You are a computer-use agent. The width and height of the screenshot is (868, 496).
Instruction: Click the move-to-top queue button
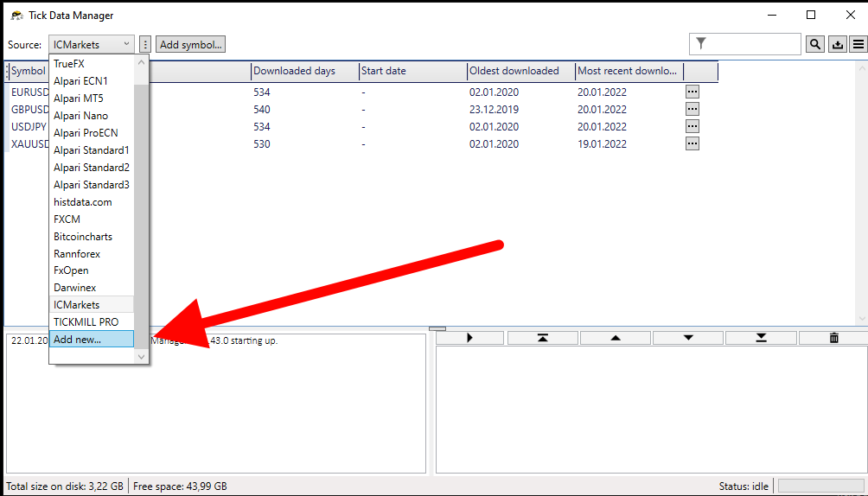[x=542, y=338]
